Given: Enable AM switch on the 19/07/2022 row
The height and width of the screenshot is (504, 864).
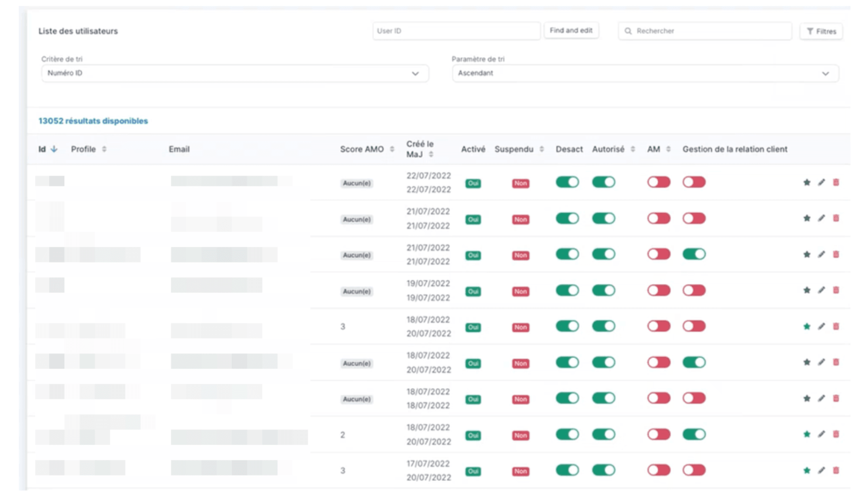Looking at the screenshot, I should point(659,290).
